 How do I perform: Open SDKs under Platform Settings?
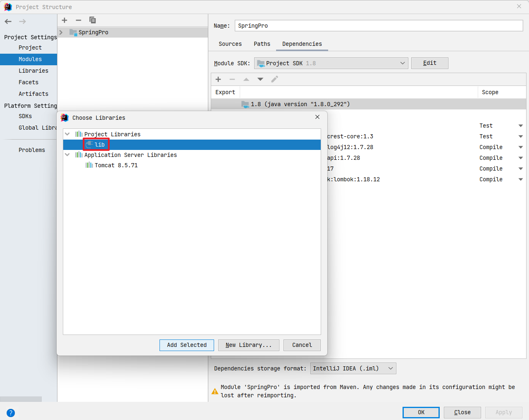pyautogui.click(x=25, y=116)
